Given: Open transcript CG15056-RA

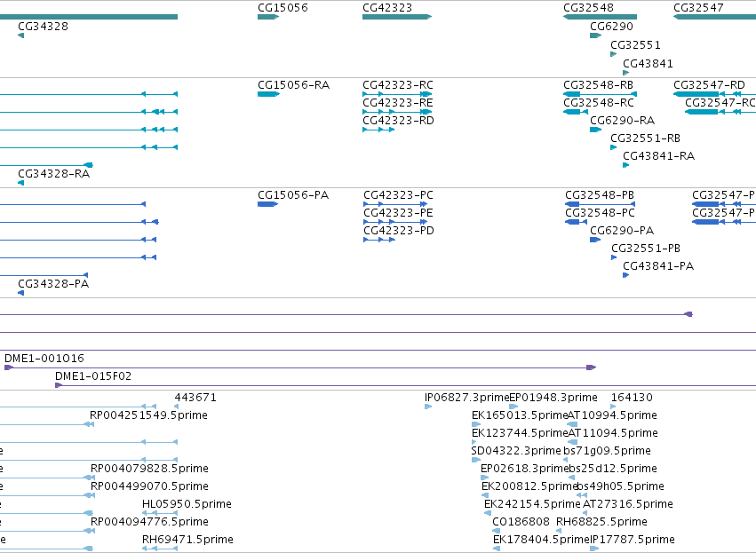Looking at the screenshot, I should (294, 85).
